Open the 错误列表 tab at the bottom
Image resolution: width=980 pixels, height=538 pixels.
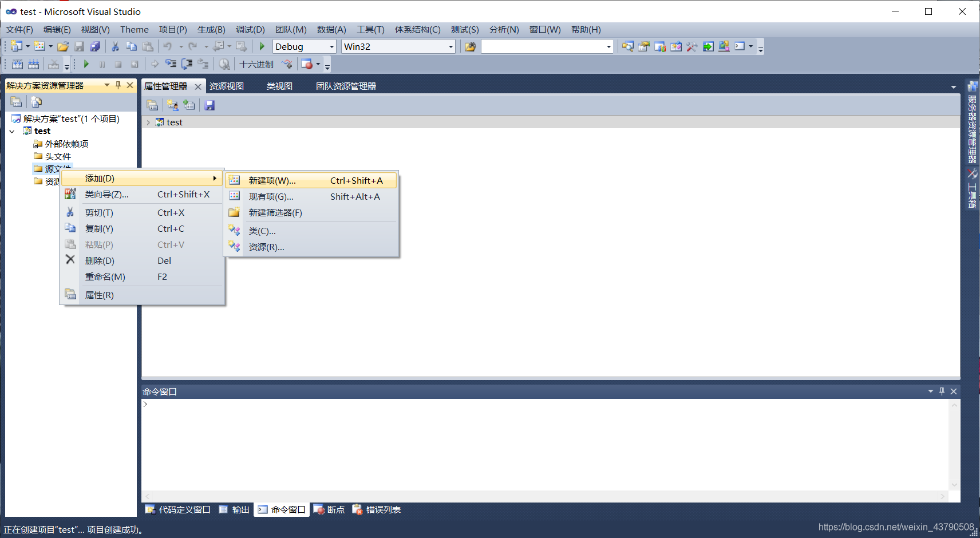(x=377, y=510)
